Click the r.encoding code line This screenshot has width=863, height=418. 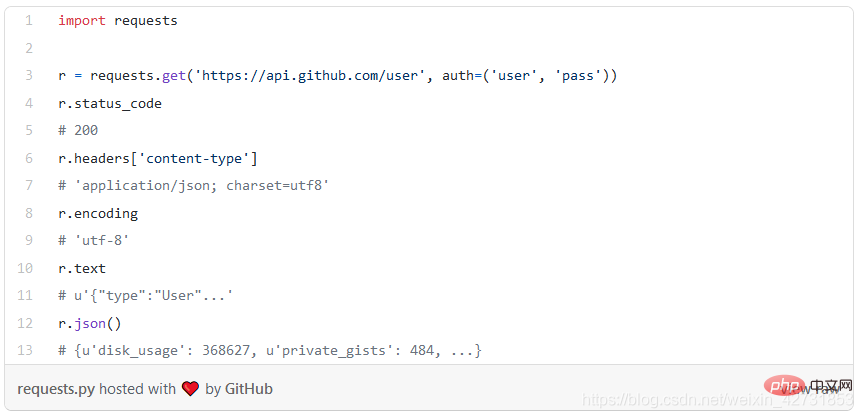(98, 213)
